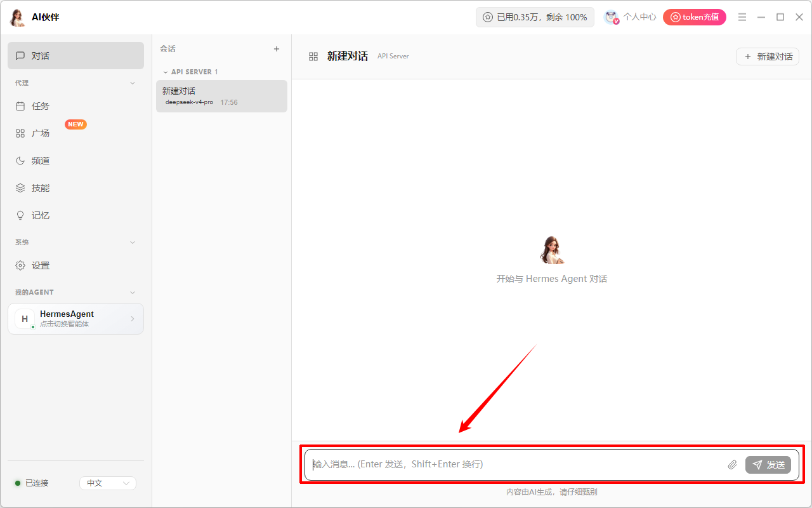Viewport: 812px width, 508px height.
Task: Click the chat bubble icon beside 对话
Action: click(20, 56)
